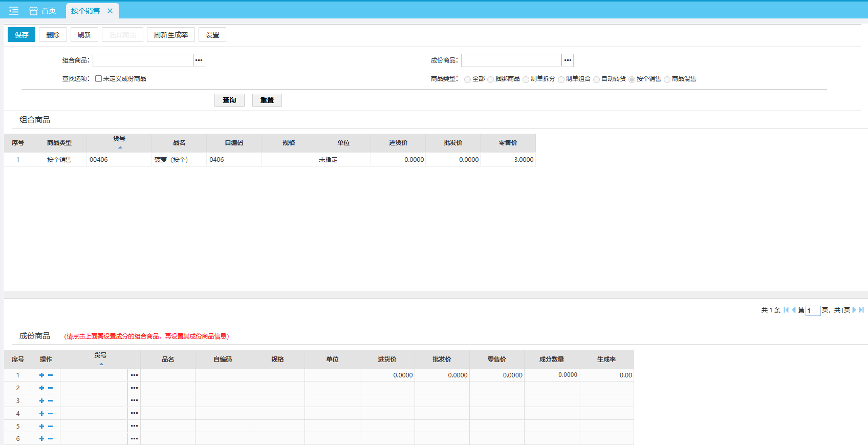Click plus icon in component row 1
Viewport: 868px width, 445px height.
point(41,375)
